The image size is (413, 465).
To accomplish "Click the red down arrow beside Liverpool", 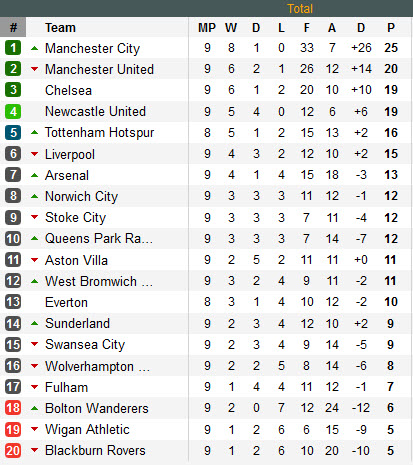I will click(x=34, y=154).
